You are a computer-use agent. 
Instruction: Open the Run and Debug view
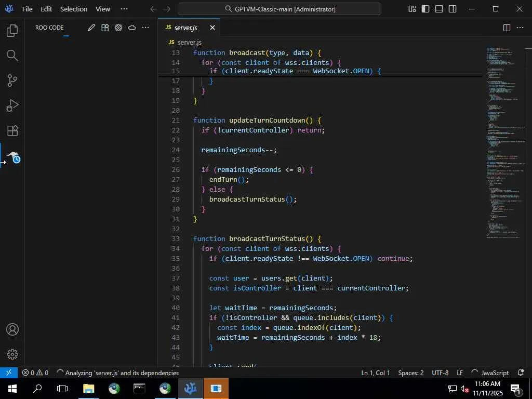(x=12, y=105)
